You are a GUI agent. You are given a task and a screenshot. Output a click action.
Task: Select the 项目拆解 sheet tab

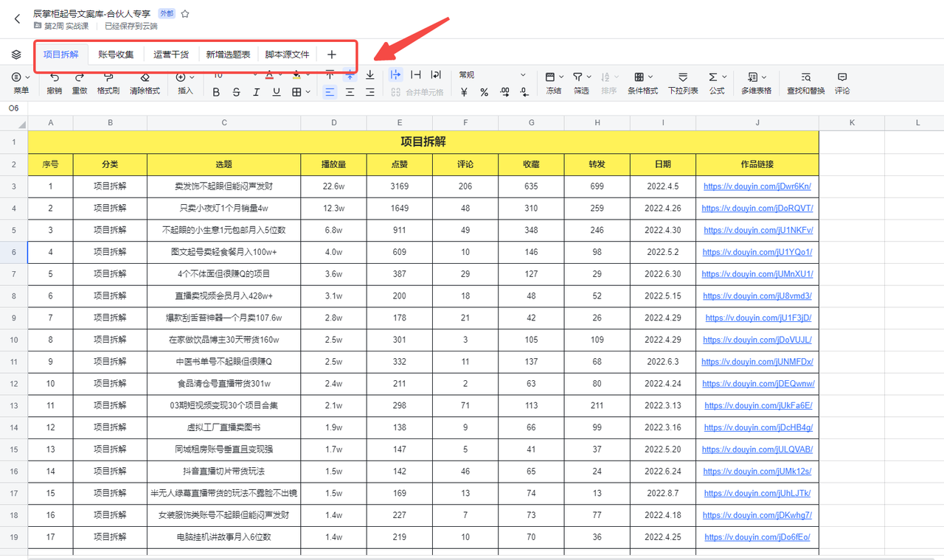[60, 55]
